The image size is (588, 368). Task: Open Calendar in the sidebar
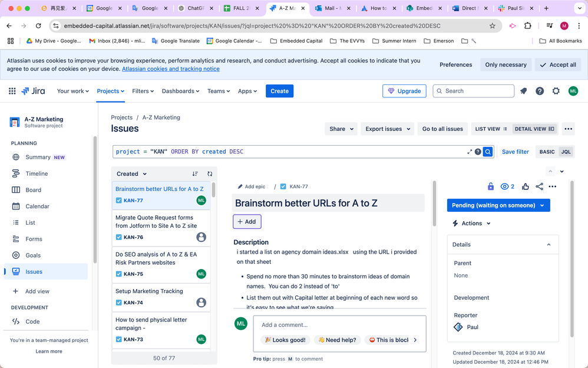(x=46, y=206)
